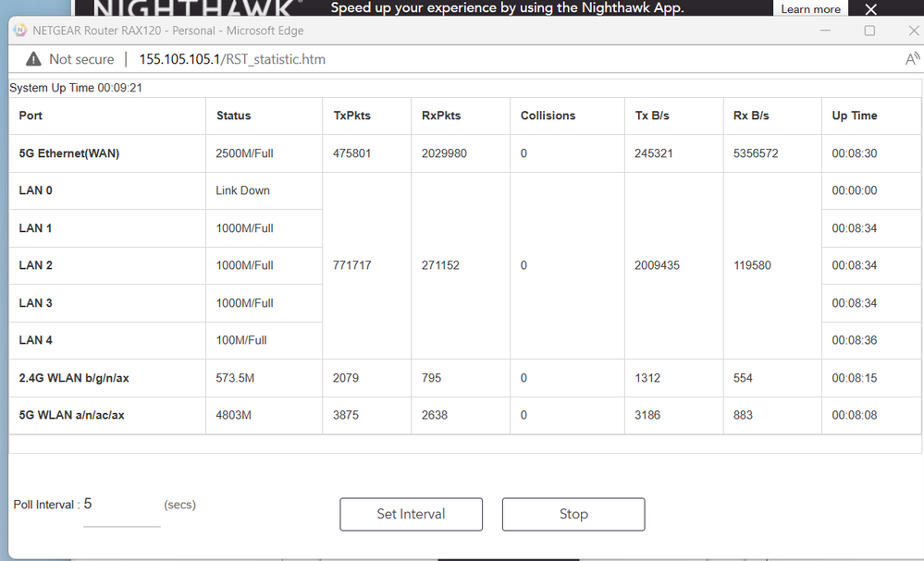Image resolution: width=924 pixels, height=561 pixels.
Task: Click the LAN 0 port label
Action: 35,190
